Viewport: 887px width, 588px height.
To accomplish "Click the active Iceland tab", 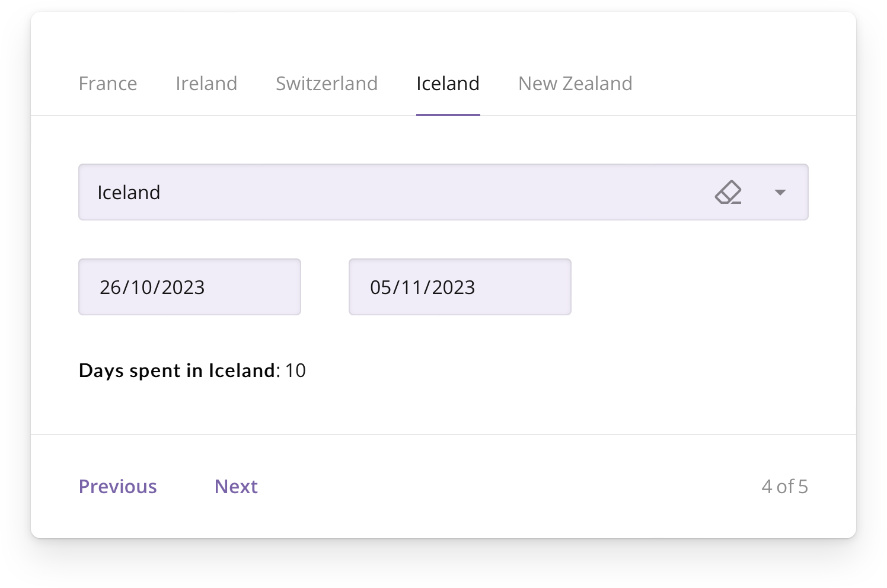I will [448, 84].
